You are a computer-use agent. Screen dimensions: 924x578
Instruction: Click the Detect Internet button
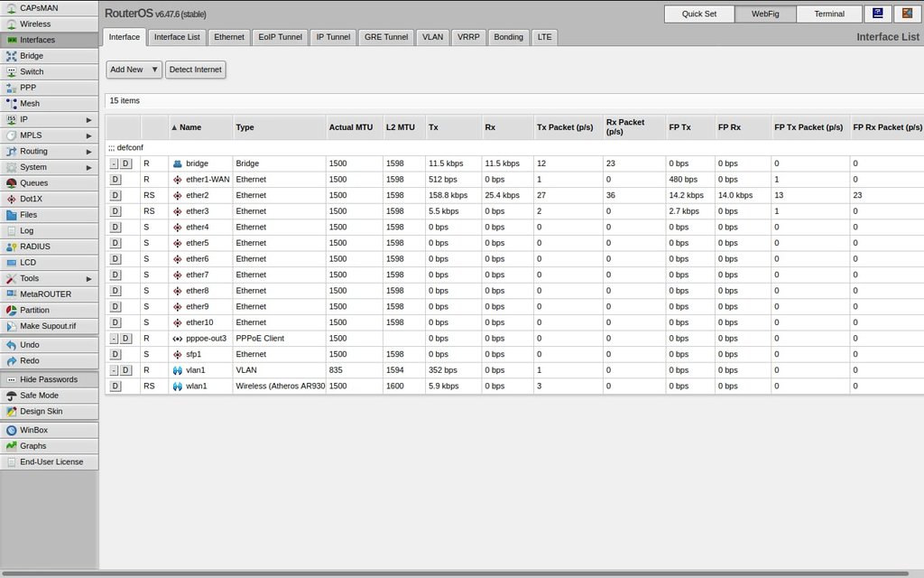point(195,70)
